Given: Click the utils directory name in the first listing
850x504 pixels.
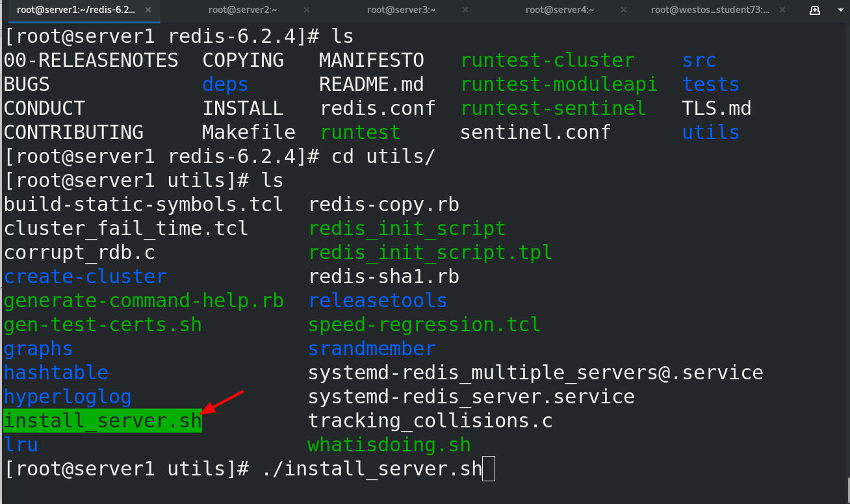Looking at the screenshot, I should tap(711, 132).
